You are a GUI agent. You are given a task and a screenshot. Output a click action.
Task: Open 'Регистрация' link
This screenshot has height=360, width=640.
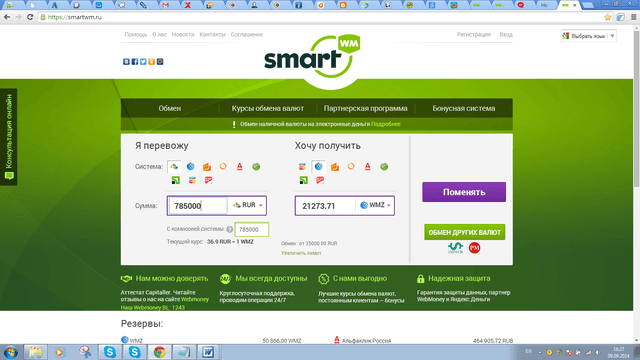[x=473, y=34]
